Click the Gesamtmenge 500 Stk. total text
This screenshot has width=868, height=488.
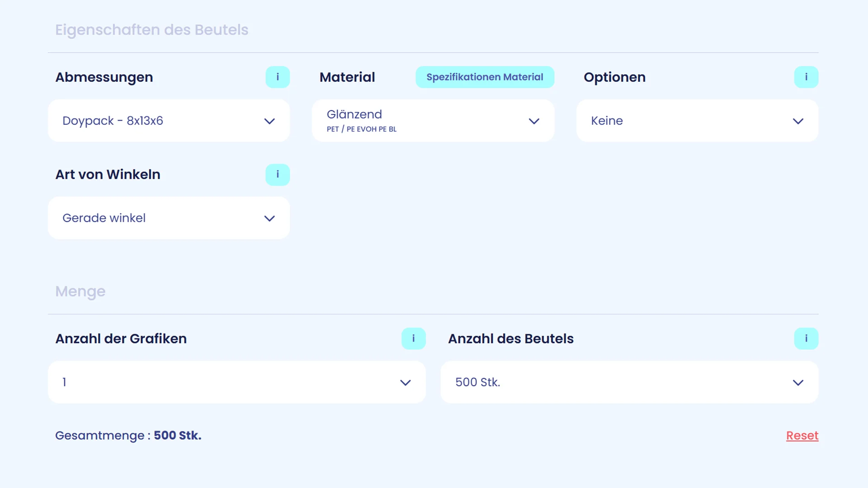pos(128,436)
